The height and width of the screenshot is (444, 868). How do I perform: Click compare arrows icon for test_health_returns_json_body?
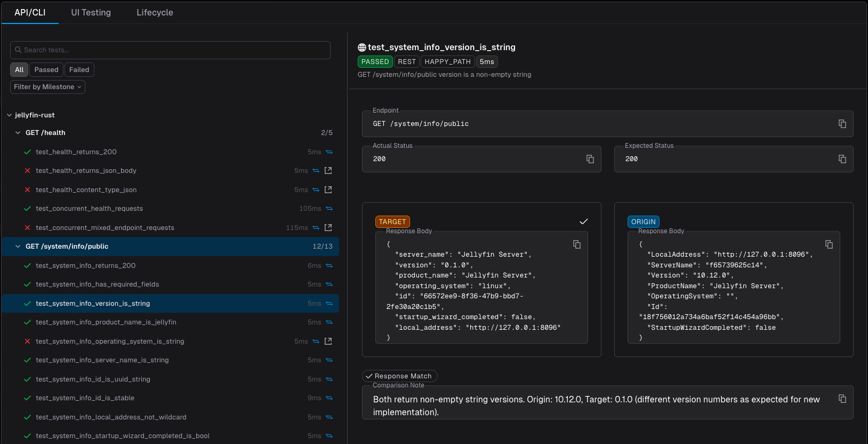(316, 171)
